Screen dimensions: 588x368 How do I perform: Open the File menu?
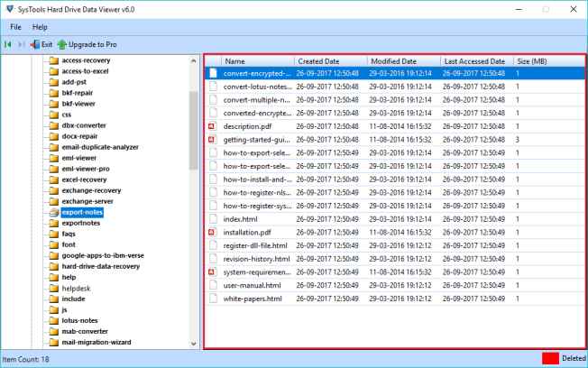pos(16,27)
